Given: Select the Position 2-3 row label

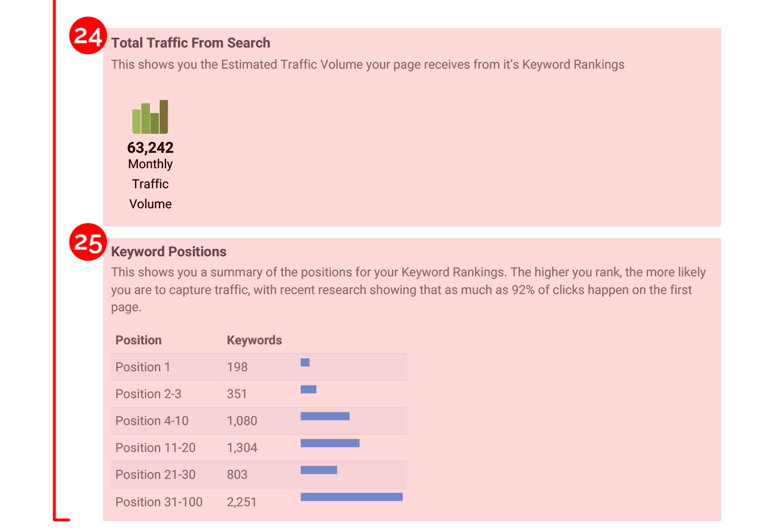Looking at the screenshot, I should (x=148, y=394).
